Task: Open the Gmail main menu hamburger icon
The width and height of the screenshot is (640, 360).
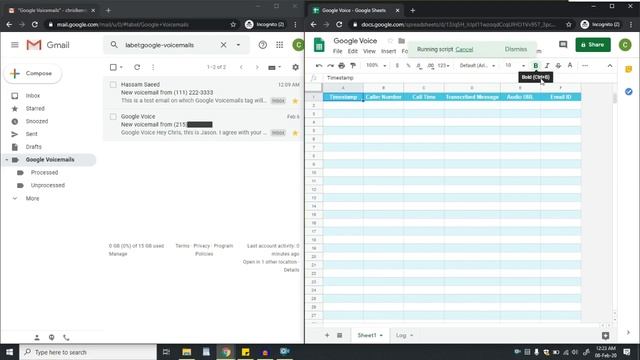Action: [x=15, y=45]
